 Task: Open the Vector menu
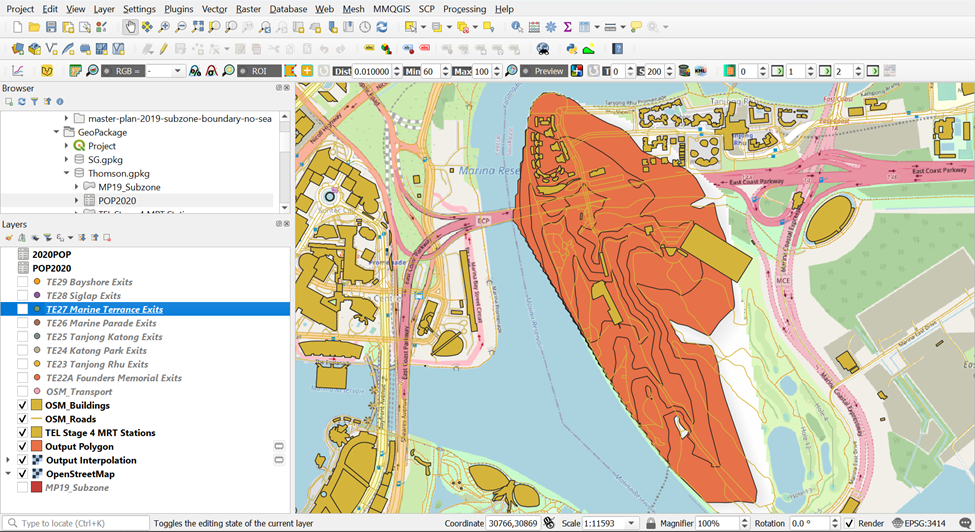click(x=214, y=9)
